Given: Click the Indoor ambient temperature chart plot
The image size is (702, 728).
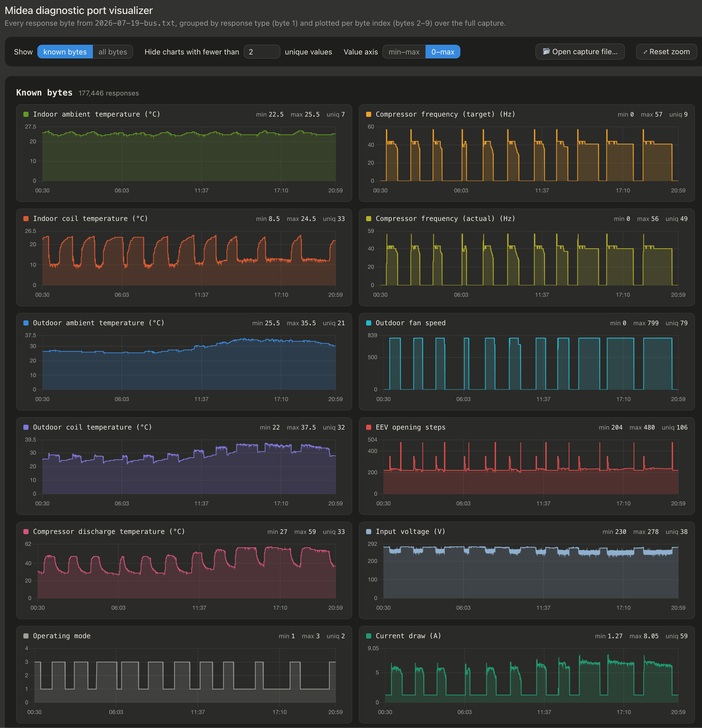Looking at the screenshot, I should point(189,154).
